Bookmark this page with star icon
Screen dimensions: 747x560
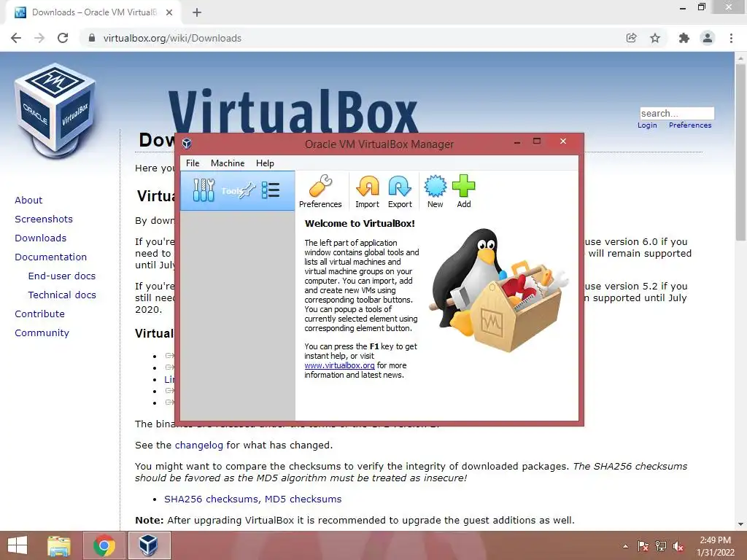pos(655,38)
